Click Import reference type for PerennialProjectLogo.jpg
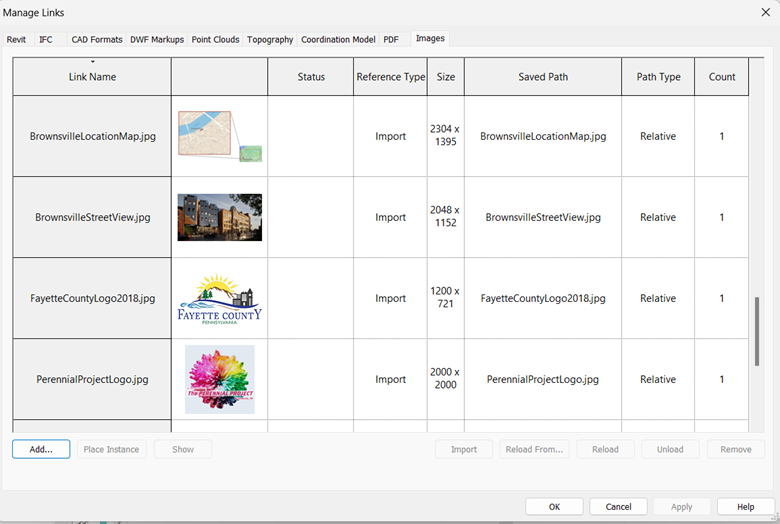Screen dimensions: 780x524 tap(390, 379)
